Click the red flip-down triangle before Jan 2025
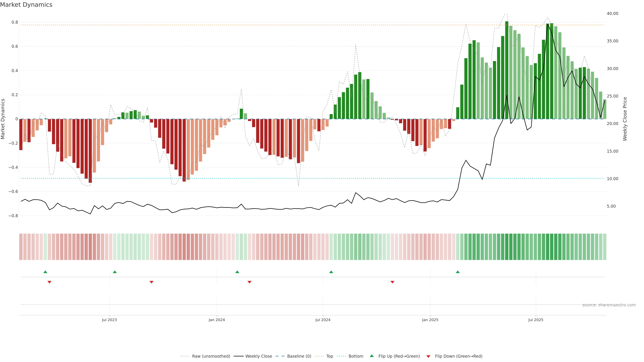Screen dimensions: 644x362 click(x=392, y=282)
